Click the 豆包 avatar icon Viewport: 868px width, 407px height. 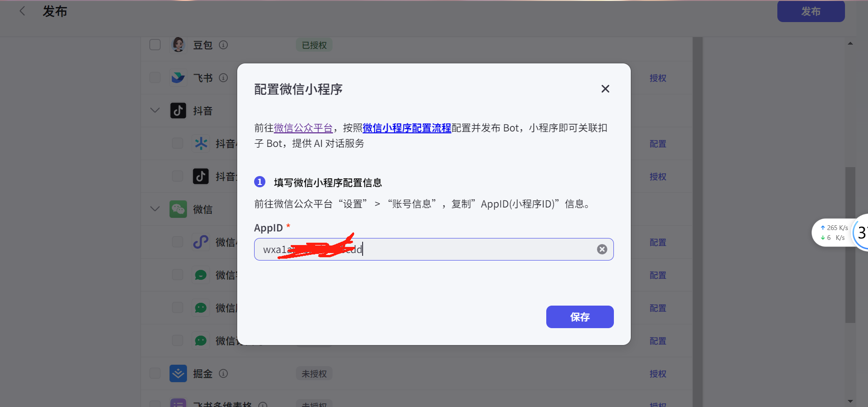tap(178, 45)
